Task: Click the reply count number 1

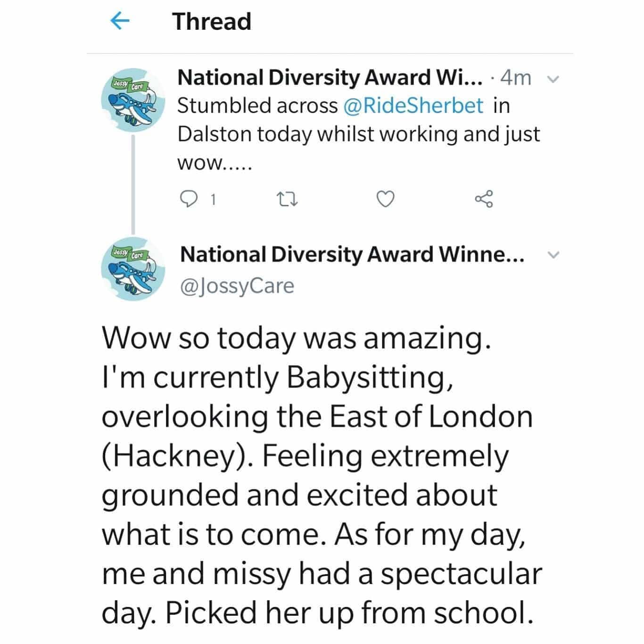Action: tap(214, 200)
